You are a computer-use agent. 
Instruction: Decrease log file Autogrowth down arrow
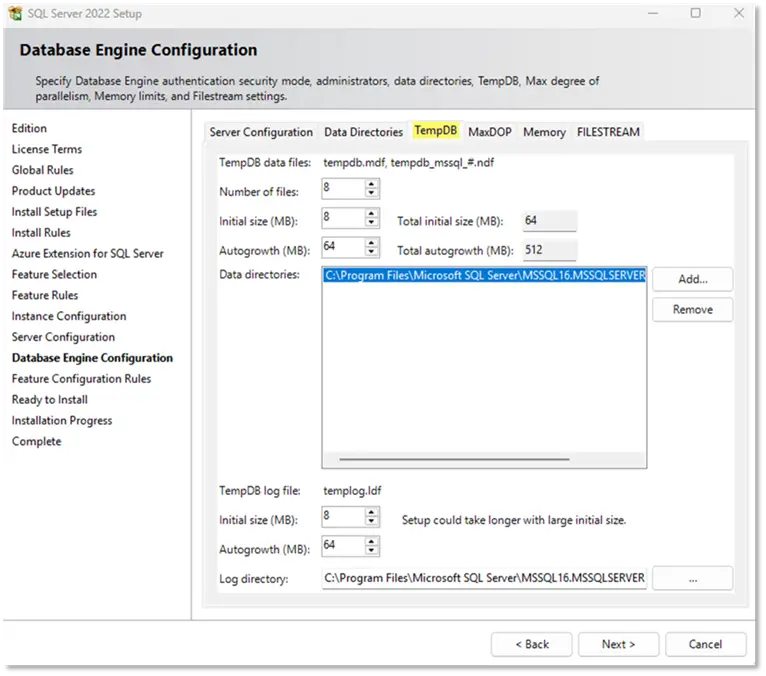pyautogui.click(x=371, y=550)
